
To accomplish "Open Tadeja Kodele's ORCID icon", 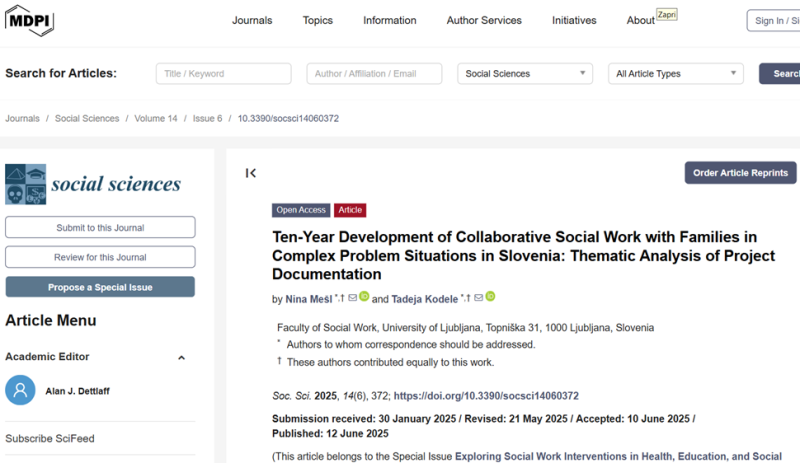I will coord(491,297).
